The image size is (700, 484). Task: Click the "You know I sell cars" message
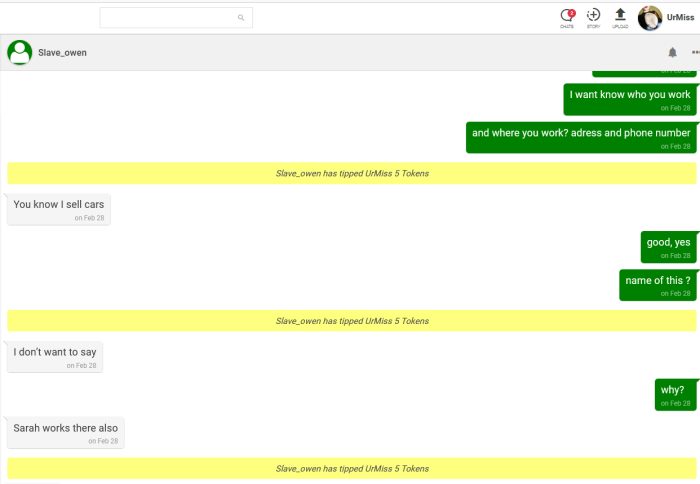(59, 209)
